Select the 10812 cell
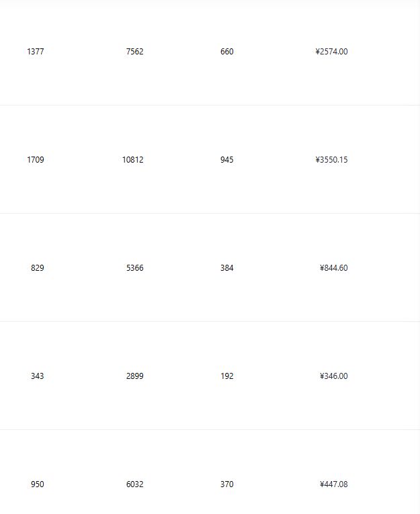Viewport: 420px width, 514px height. [133, 160]
